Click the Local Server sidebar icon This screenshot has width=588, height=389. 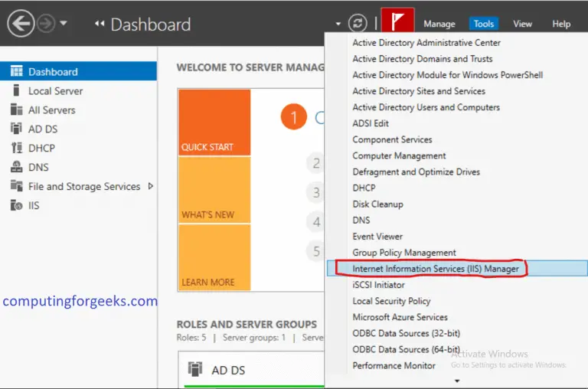16,91
